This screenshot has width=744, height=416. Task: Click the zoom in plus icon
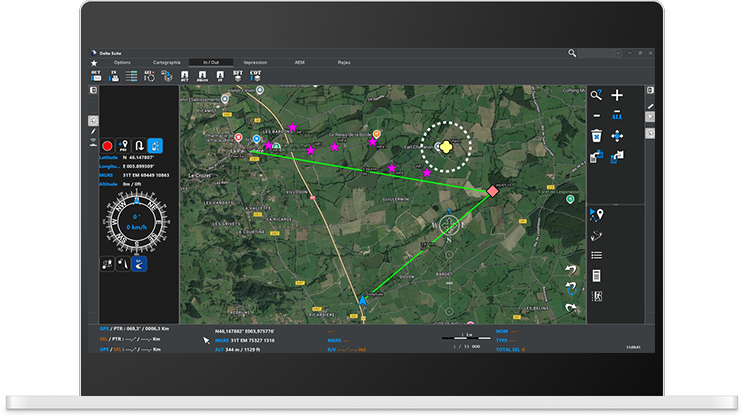(617, 95)
